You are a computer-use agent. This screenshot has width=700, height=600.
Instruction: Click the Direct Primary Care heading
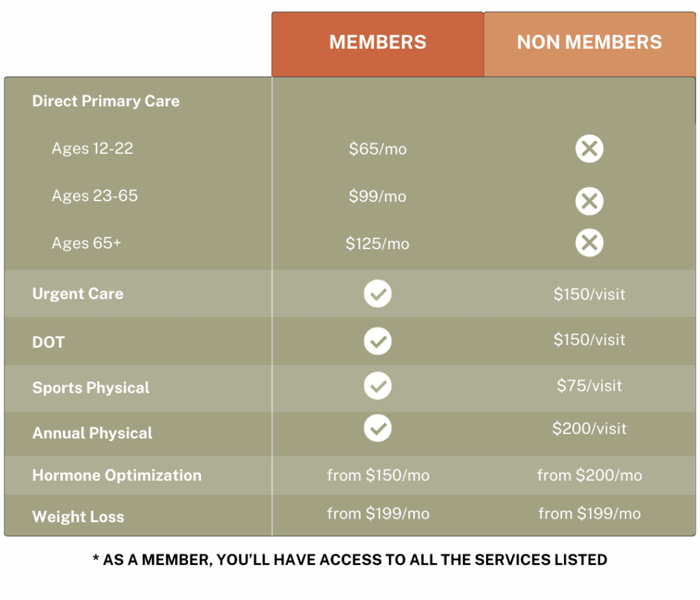coord(106,101)
